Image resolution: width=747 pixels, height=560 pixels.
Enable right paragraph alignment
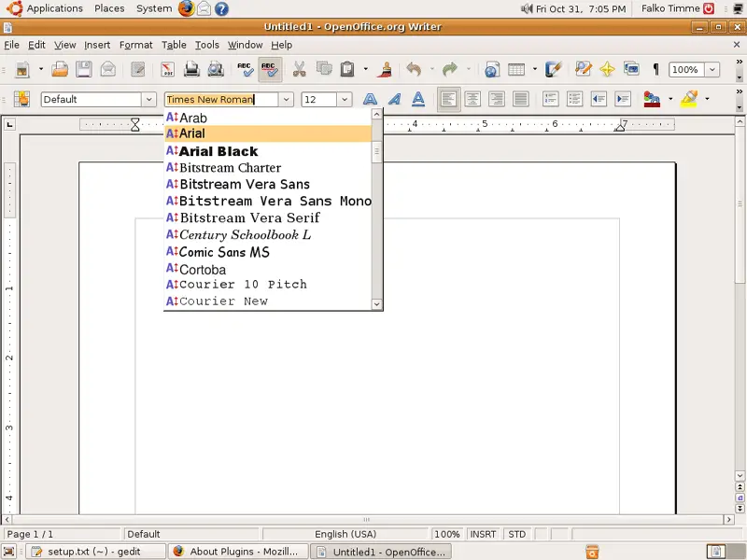(497, 99)
